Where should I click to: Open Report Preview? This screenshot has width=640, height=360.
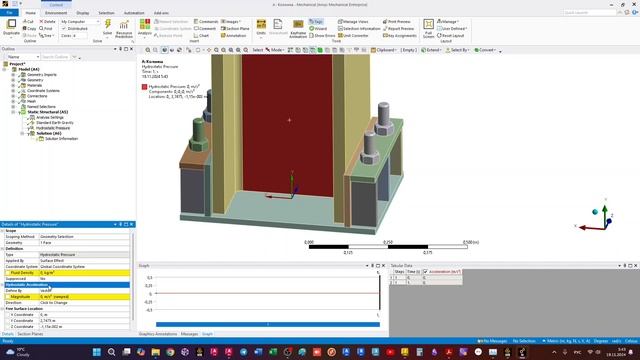pyautogui.click(x=398, y=29)
